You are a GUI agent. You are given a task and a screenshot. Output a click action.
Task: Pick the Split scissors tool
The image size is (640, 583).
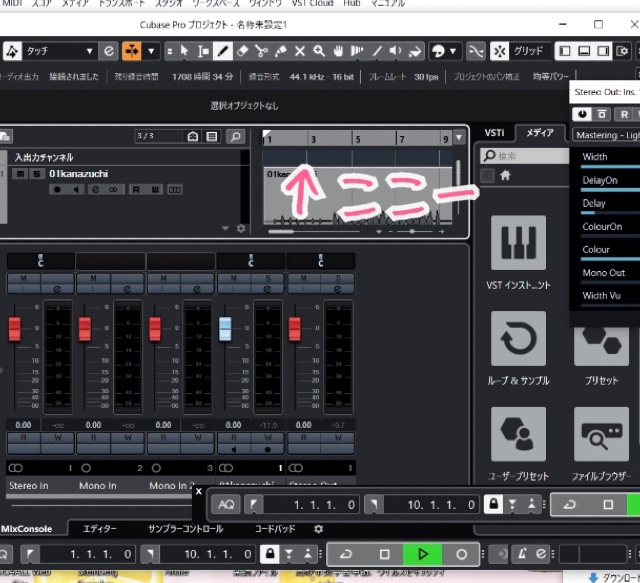pos(261,51)
